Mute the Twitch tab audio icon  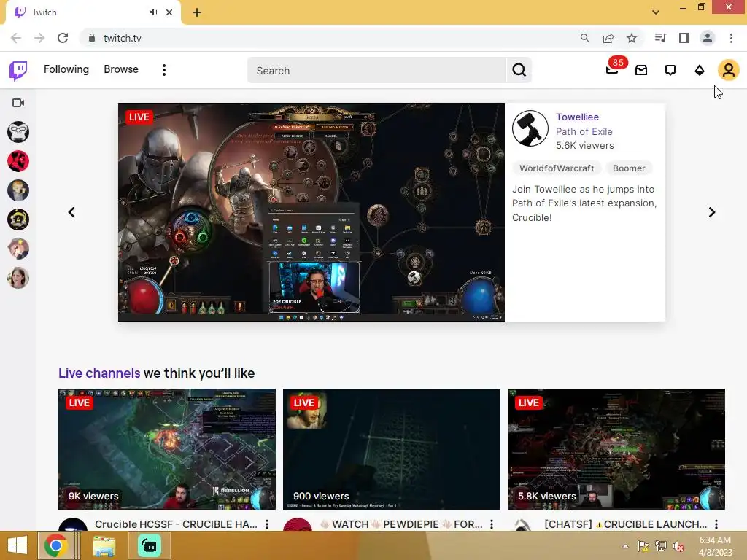153,12
